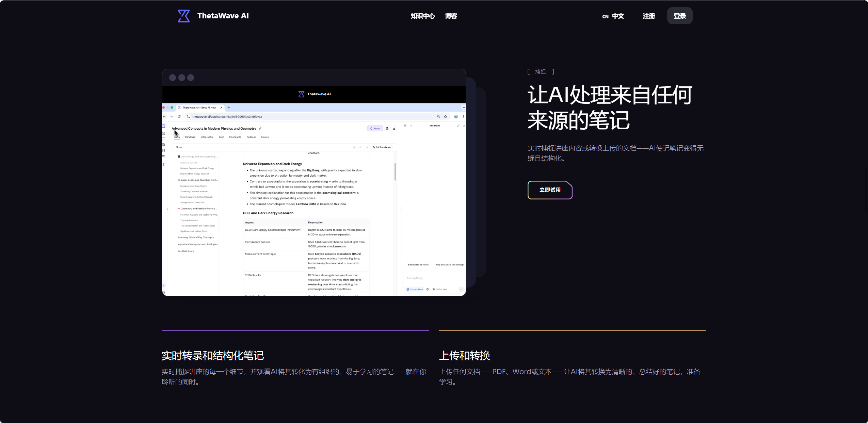Viewport: 868px width, 423px height.
Task: Open the 知识中心 menu item
Action: point(423,16)
